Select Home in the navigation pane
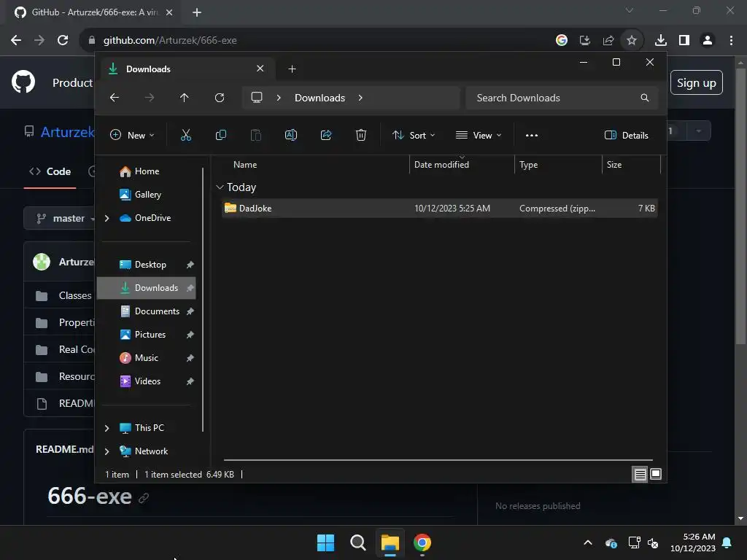This screenshot has height=560, width=747. pos(147,171)
